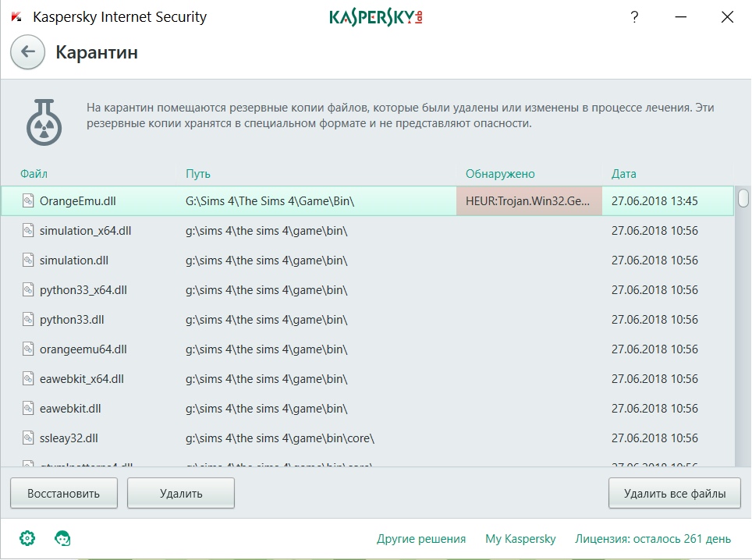Screen dimensions: 752x560
Task: Click the OrangeEmu.dll file icon
Action: click(x=28, y=201)
